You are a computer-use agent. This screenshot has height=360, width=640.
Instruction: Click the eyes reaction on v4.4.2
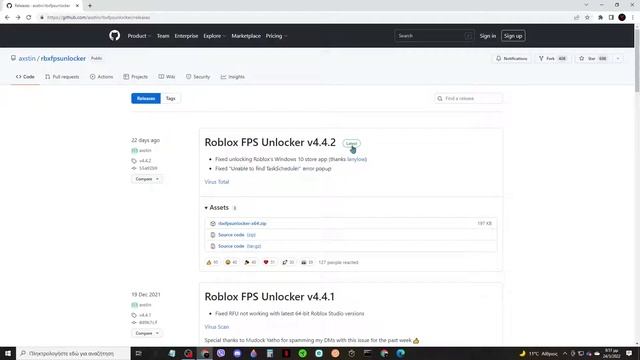307,262
